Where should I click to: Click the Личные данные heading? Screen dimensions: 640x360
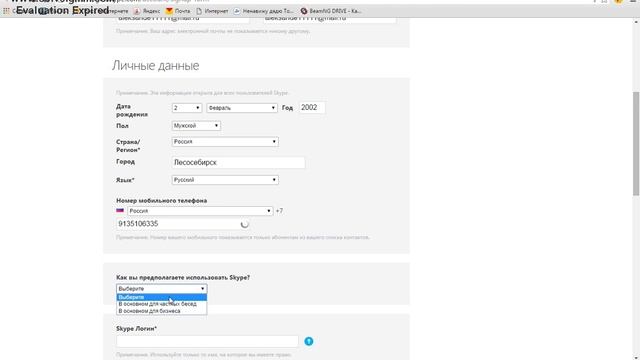tap(156, 66)
